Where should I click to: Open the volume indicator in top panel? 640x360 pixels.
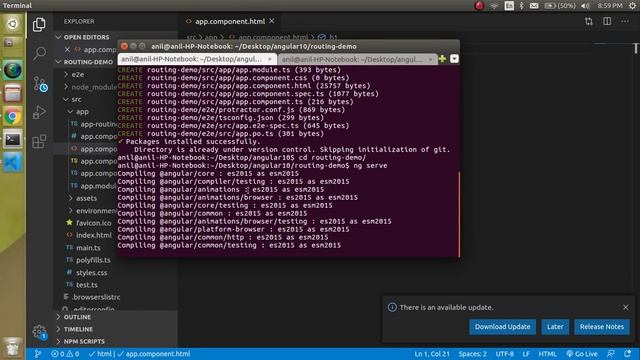tap(585, 6)
